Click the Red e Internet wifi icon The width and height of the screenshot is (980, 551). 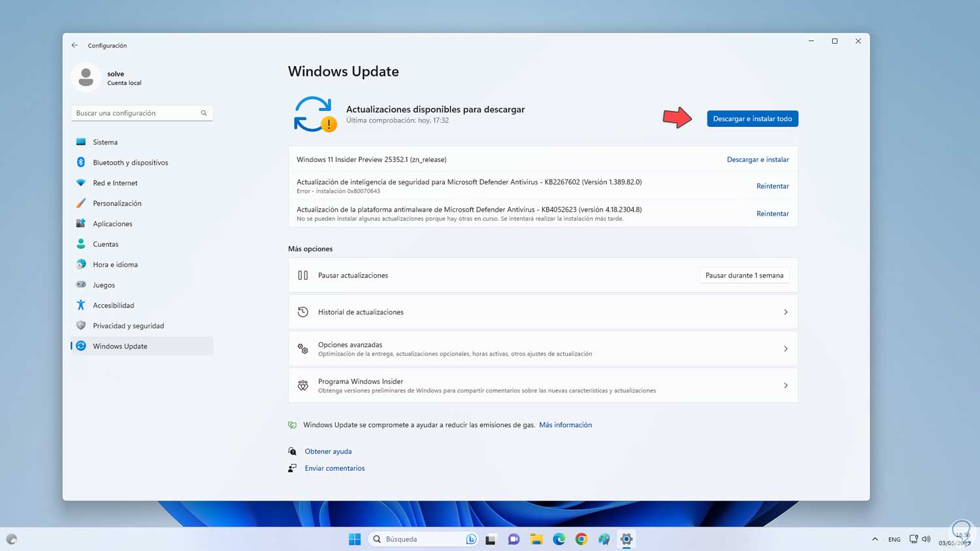click(81, 183)
